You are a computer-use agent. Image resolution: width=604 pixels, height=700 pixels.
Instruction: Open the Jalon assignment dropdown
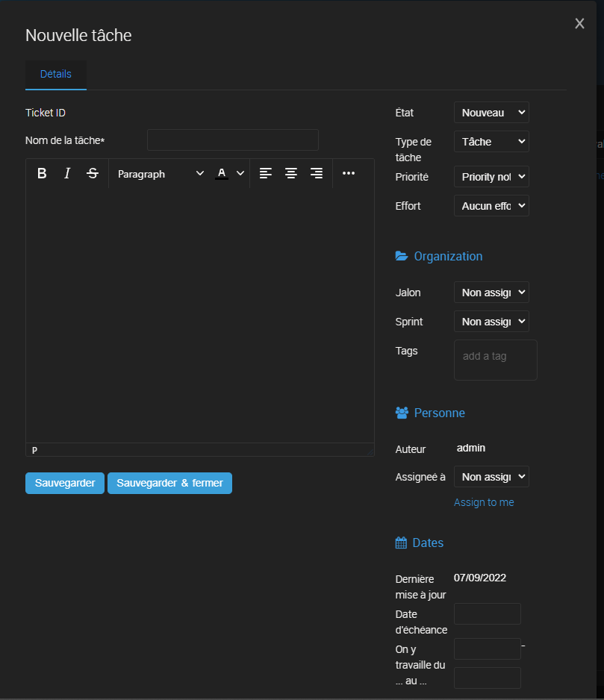click(x=491, y=292)
